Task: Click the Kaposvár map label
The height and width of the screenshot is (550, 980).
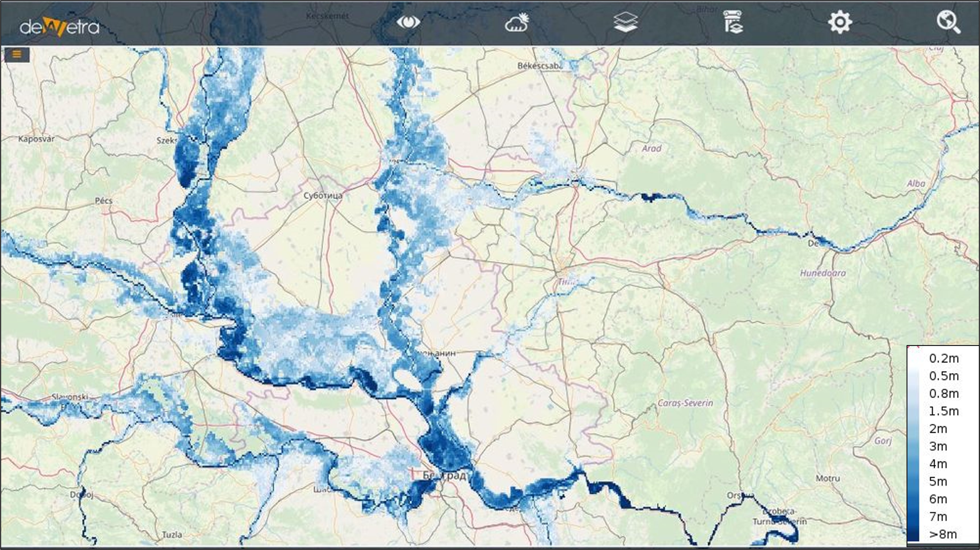Action: (36, 139)
